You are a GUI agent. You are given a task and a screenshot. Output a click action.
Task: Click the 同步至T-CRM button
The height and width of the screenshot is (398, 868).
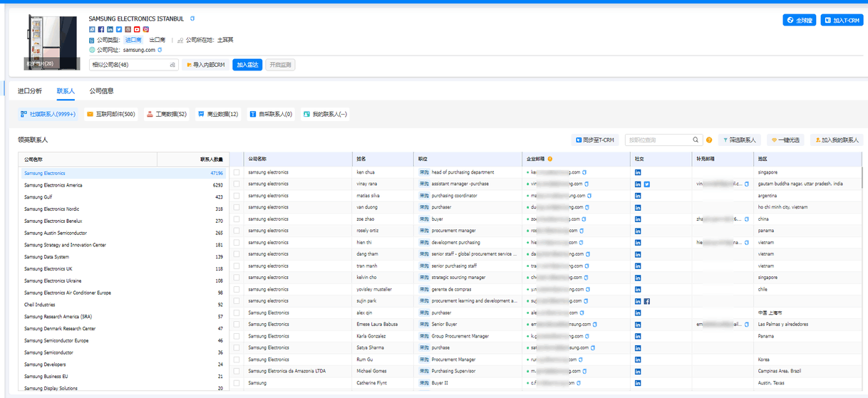tap(594, 140)
